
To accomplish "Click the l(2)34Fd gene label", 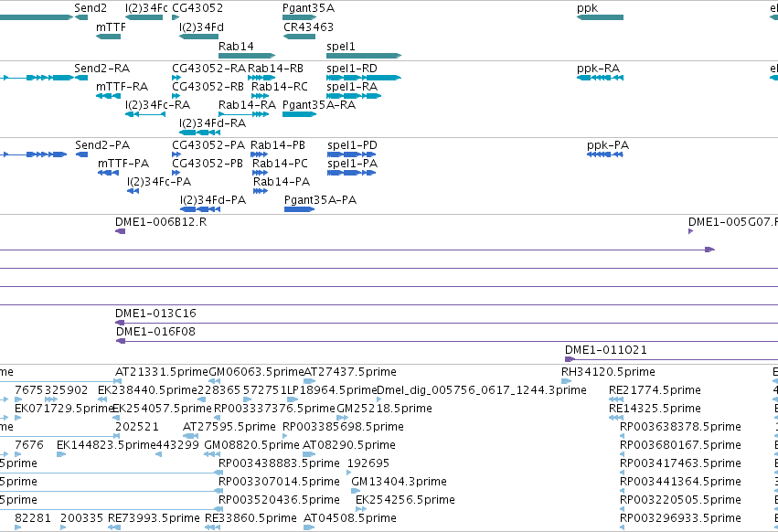I will click(x=201, y=27).
